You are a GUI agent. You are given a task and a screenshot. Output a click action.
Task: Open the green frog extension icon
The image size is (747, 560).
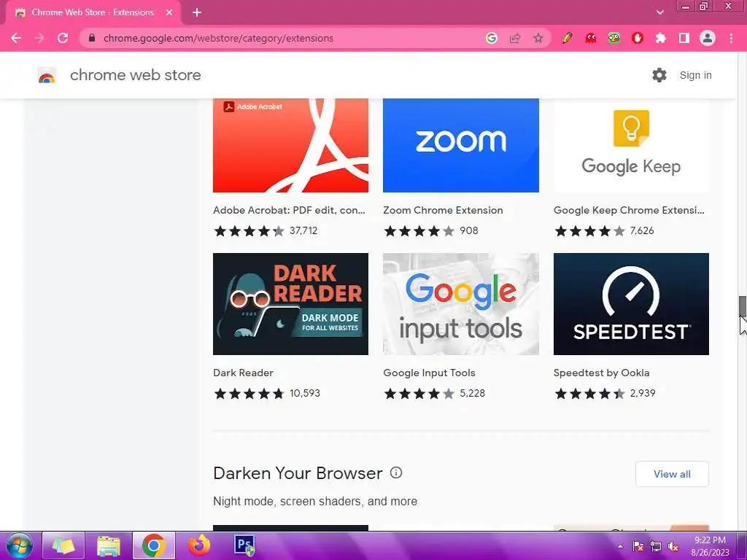614,38
